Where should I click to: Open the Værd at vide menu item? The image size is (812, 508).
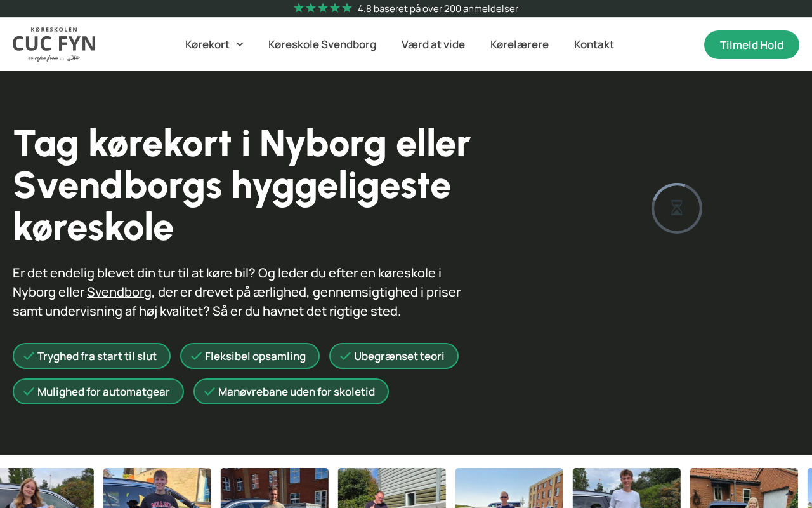click(433, 44)
